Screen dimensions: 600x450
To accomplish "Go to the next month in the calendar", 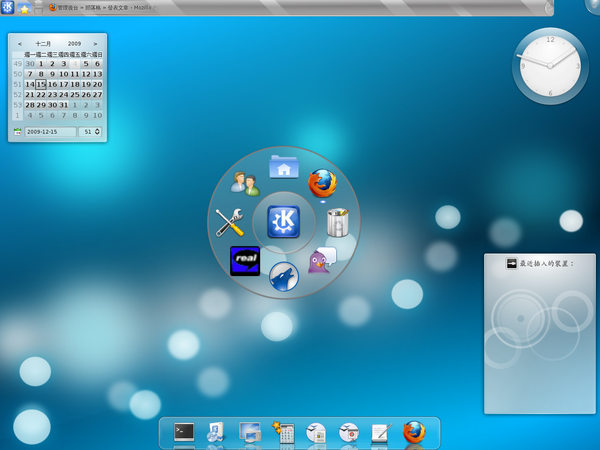I will point(95,44).
